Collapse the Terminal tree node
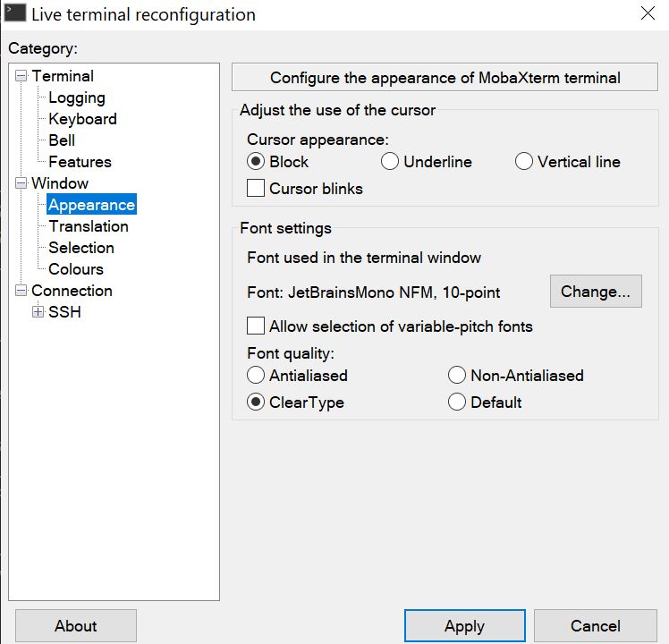Image resolution: width=669 pixels, height=644 pixels. (21, 76)
